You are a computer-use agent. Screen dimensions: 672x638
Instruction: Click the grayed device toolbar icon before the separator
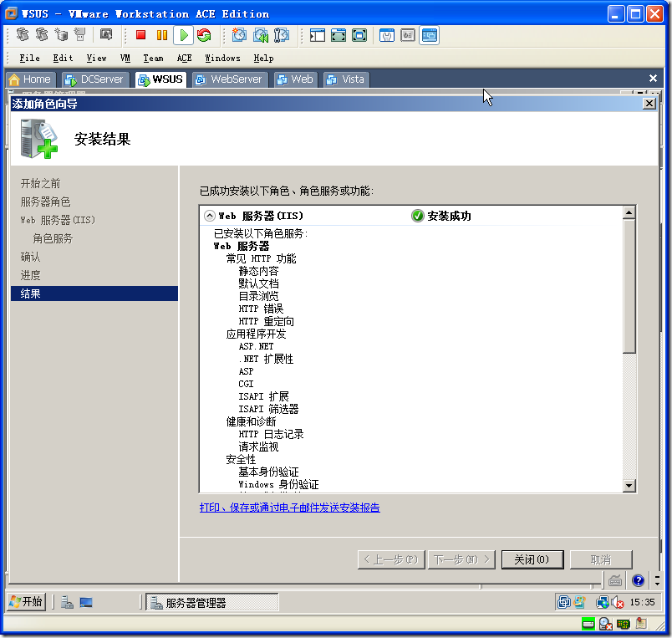79,34
